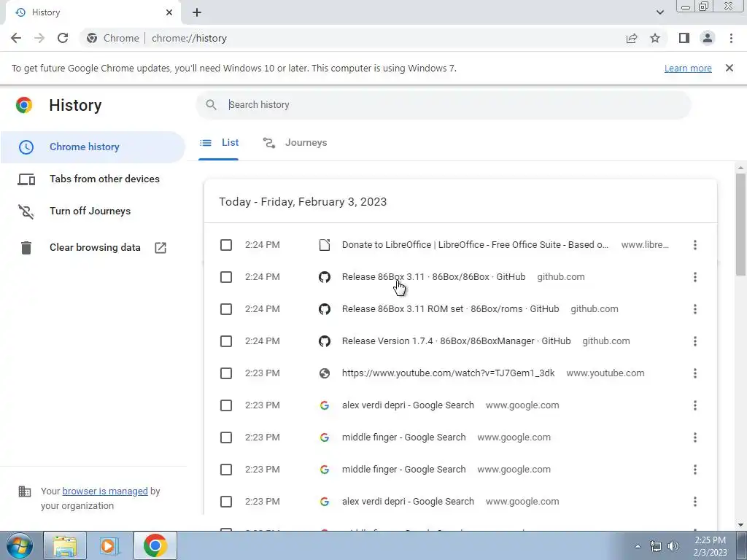Check the Release Version 1.7.4 entry

point(226,341)
